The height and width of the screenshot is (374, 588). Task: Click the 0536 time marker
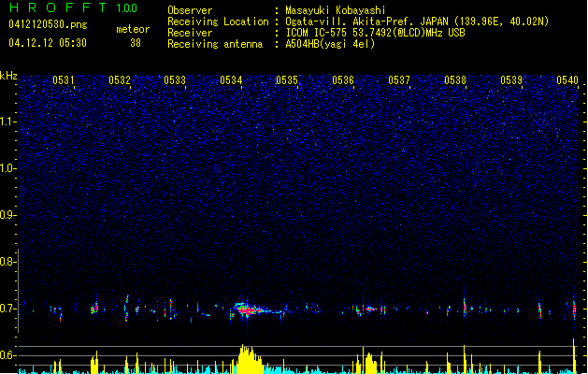pos(343,80)
